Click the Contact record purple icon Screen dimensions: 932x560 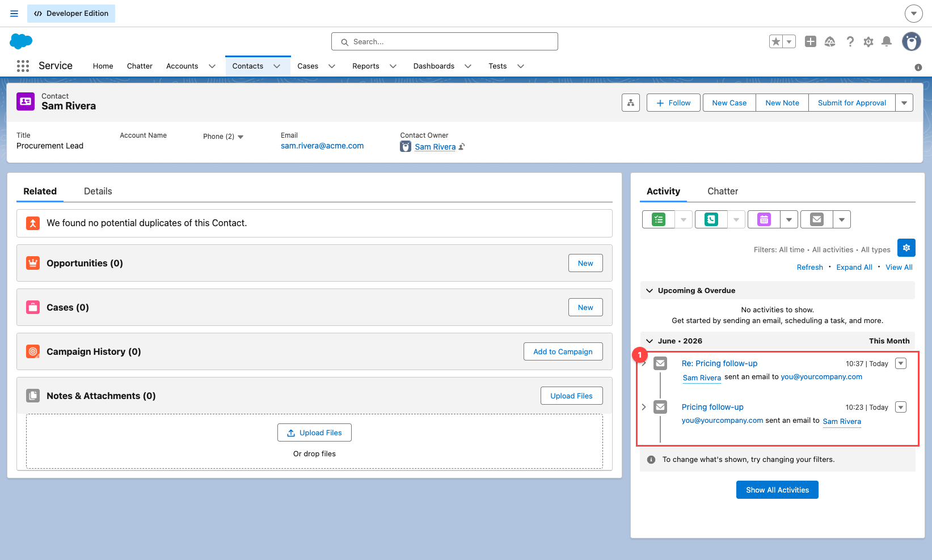[26, 101]
